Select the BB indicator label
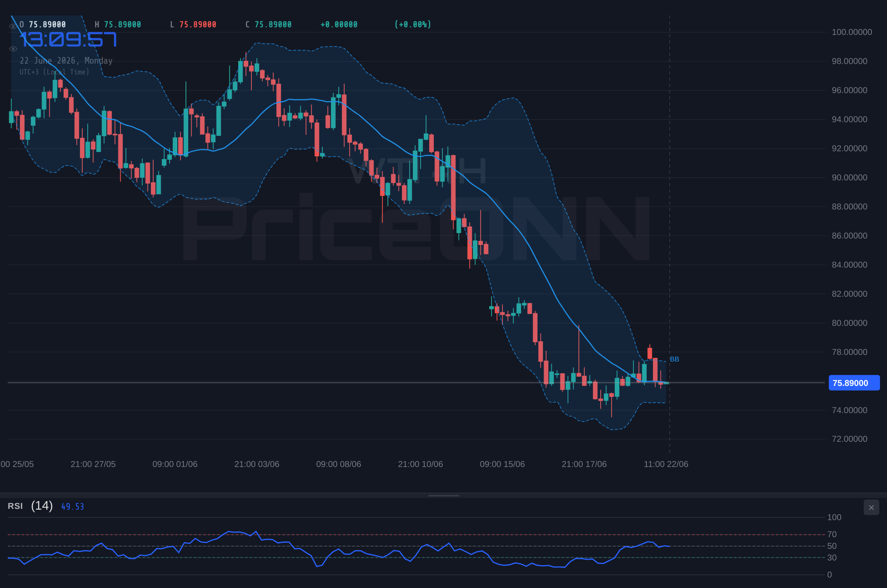 (674, 359)
